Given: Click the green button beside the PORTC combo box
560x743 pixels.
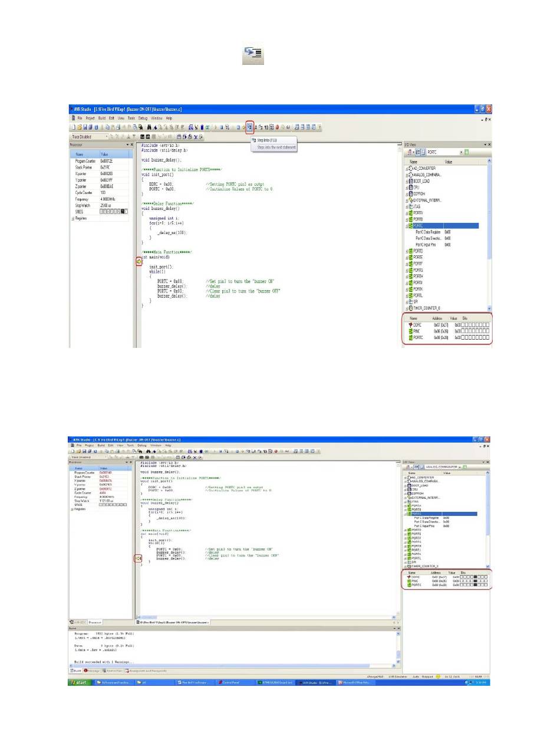Looking at the screenshot, I should pos(467,153).
